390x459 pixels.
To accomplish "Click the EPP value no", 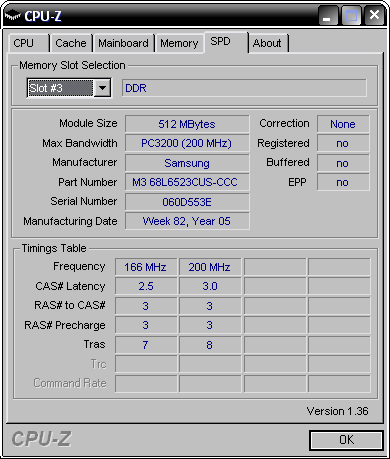I will pyautogui.click(x=343, y=182).
